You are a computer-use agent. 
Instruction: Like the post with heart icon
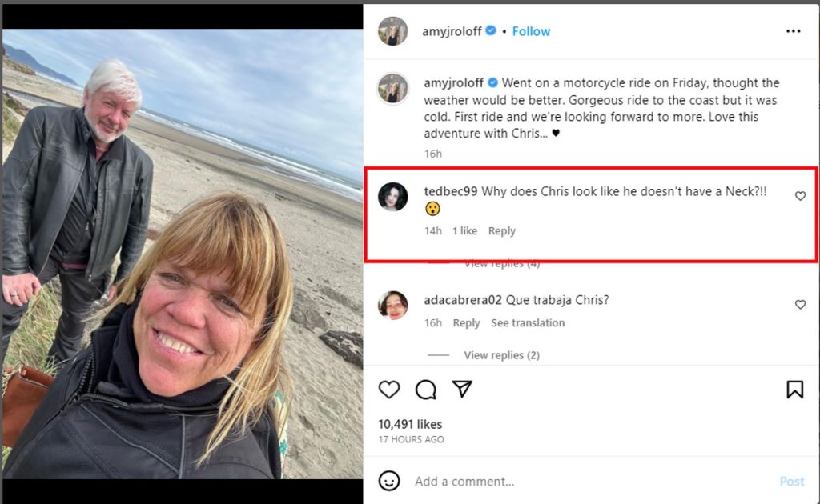pyautogui.click(x=389, y=390)
